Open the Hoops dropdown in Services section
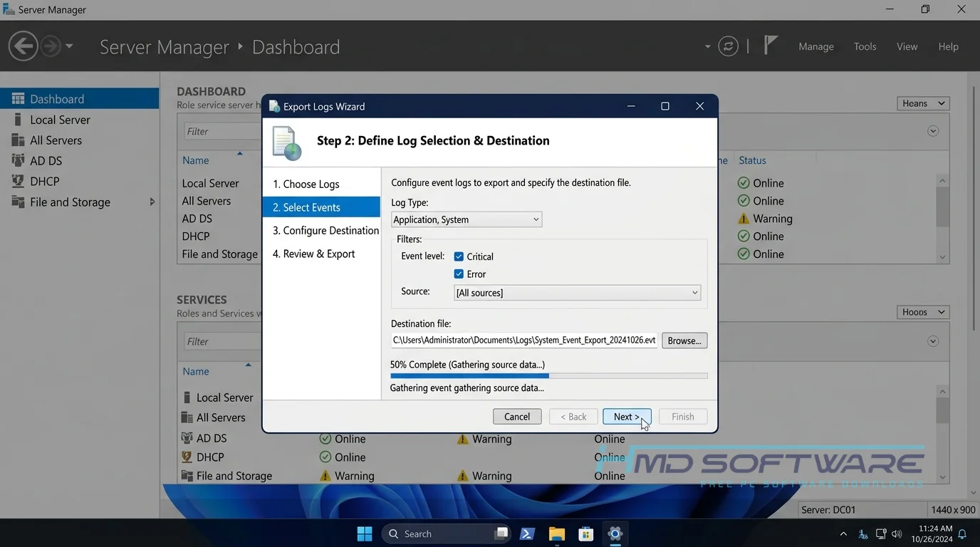The height and width of the screenshot is (547, 980). click(x=923, y=312)
